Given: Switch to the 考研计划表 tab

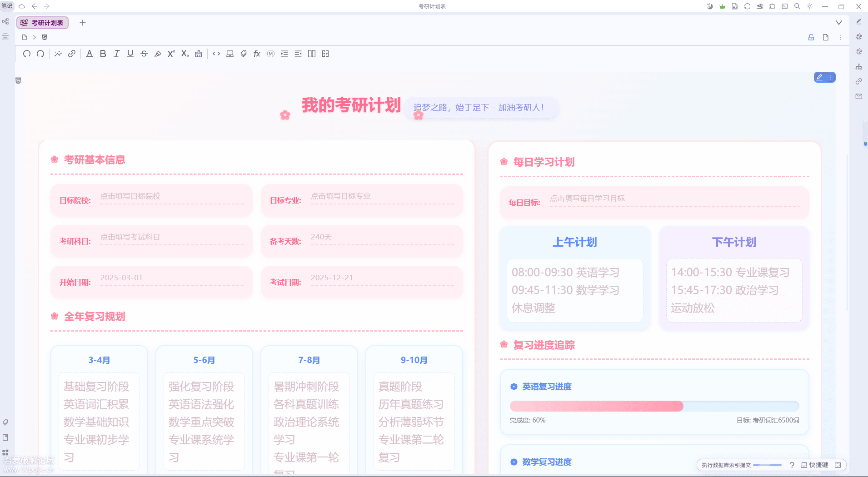Looking at the screenshot, I should click(x=42, y=22).
